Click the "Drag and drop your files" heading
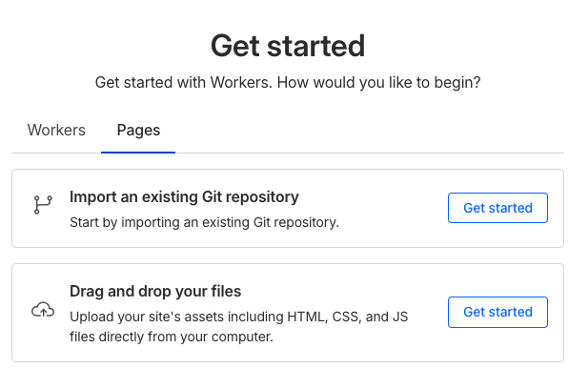This screenshot has width=588, height=389. pos(154,292)
